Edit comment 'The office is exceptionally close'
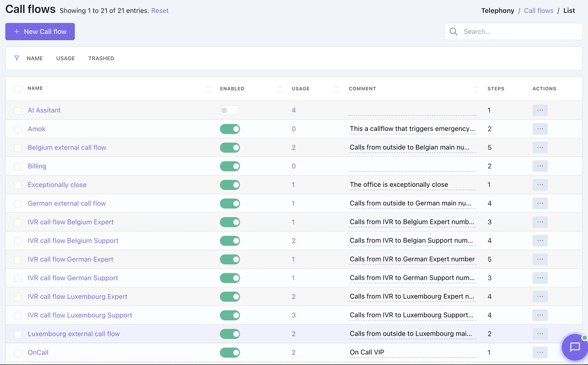 (x=412, y=185)
